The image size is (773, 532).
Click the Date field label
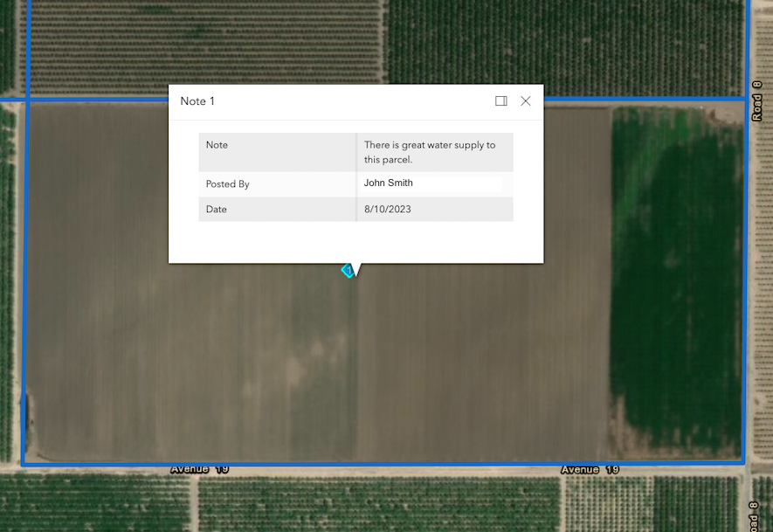coord(216,210)
